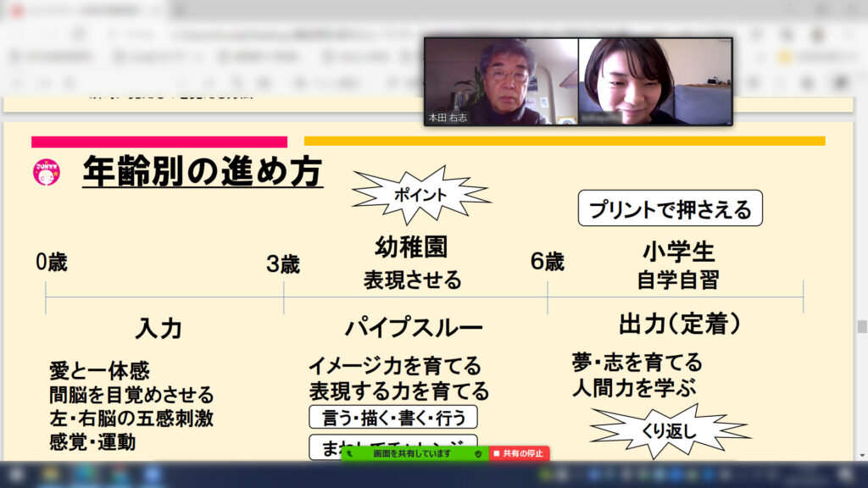Click the ポイント starburst shape
The width and height of the screenshot is (868, 488).
click(x=420, y=194)
